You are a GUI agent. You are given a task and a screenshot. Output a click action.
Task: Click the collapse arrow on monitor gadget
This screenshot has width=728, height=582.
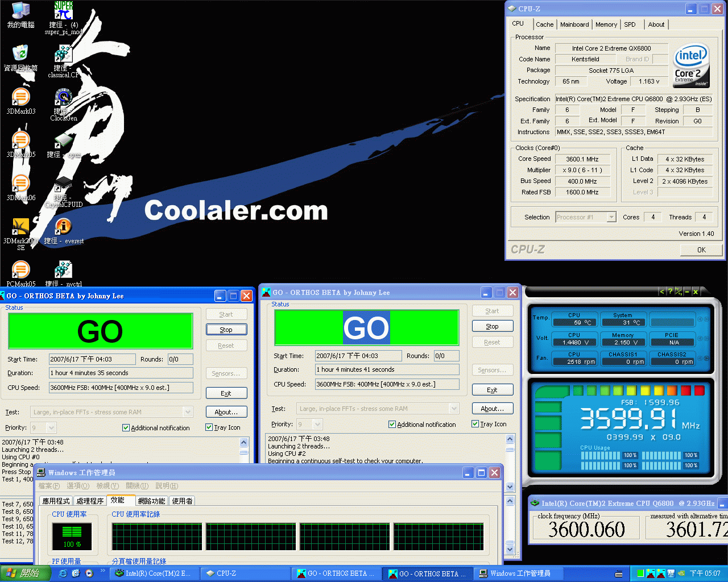661,292
